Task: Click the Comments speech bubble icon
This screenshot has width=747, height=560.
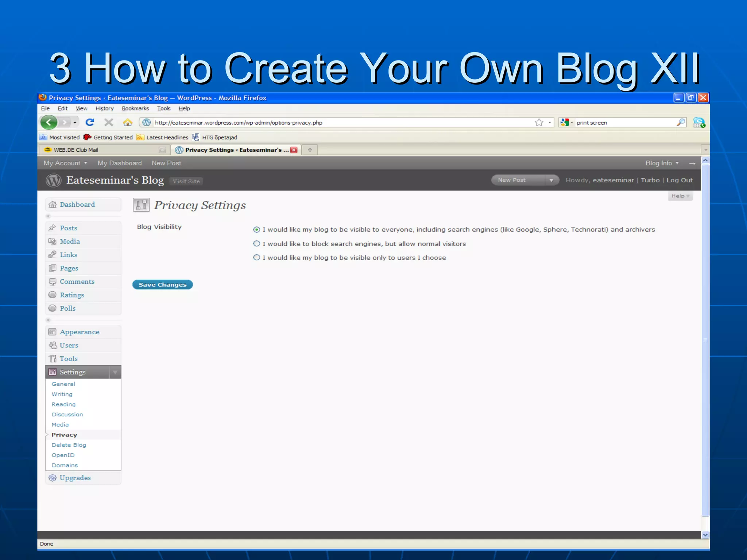Action: (52, 281)
